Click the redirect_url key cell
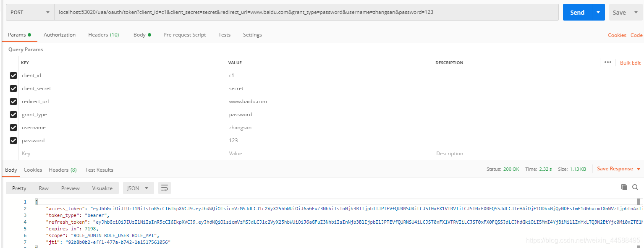The height and width of the screenshot is (248, 644). point(122,102)
